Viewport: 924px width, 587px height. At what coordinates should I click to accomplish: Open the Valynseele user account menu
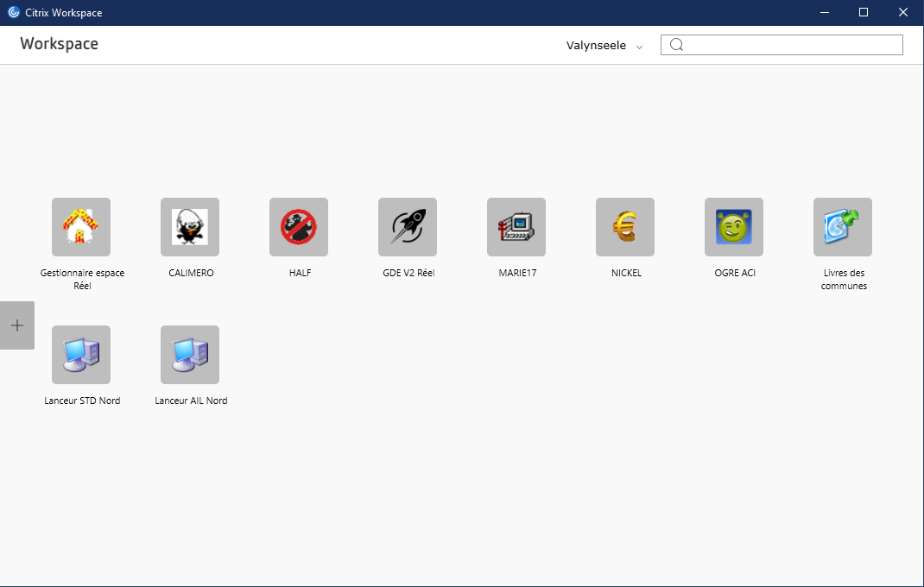[596, 46]
